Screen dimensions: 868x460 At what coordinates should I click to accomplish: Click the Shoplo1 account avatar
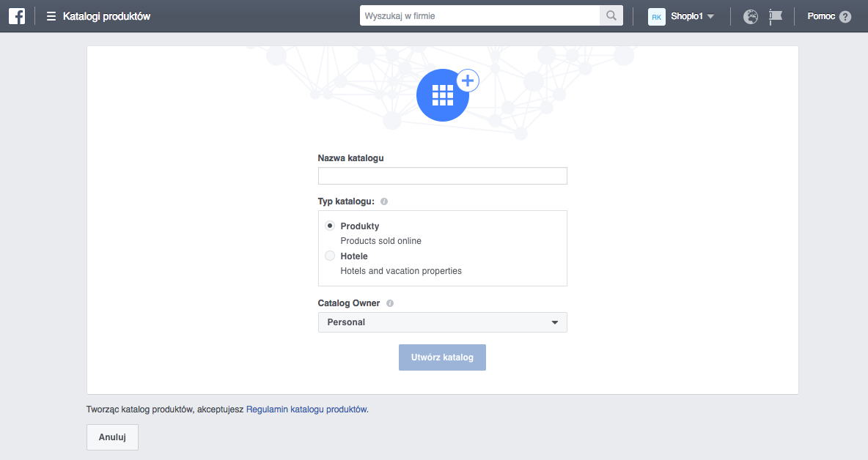657,17
